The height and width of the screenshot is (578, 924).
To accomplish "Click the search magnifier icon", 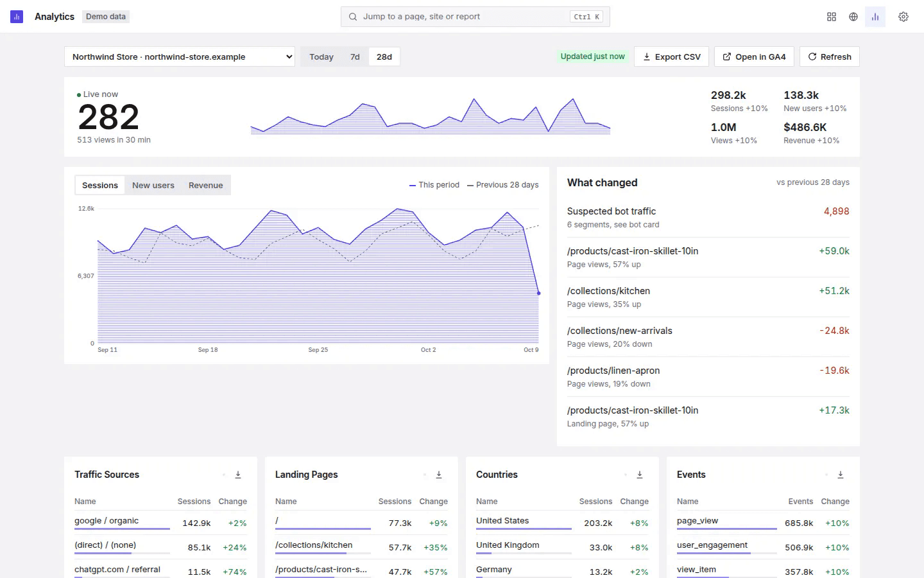I will (353, 17).
